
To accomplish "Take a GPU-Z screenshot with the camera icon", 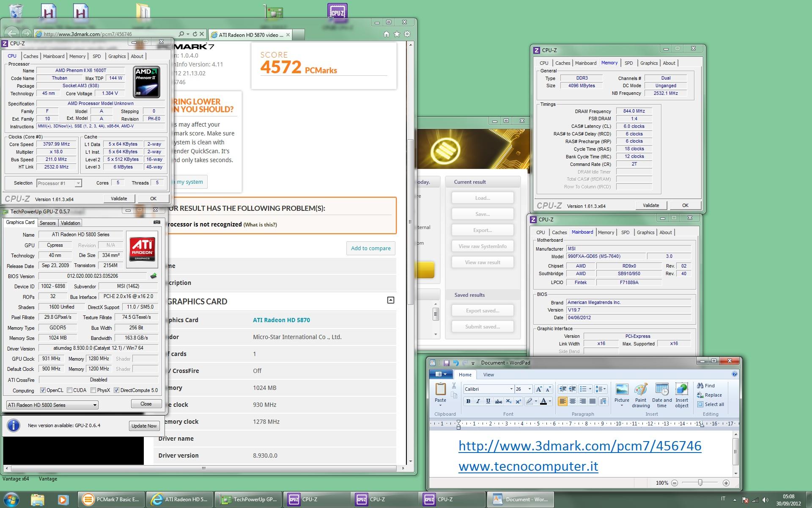I will [x=156, y=222].
